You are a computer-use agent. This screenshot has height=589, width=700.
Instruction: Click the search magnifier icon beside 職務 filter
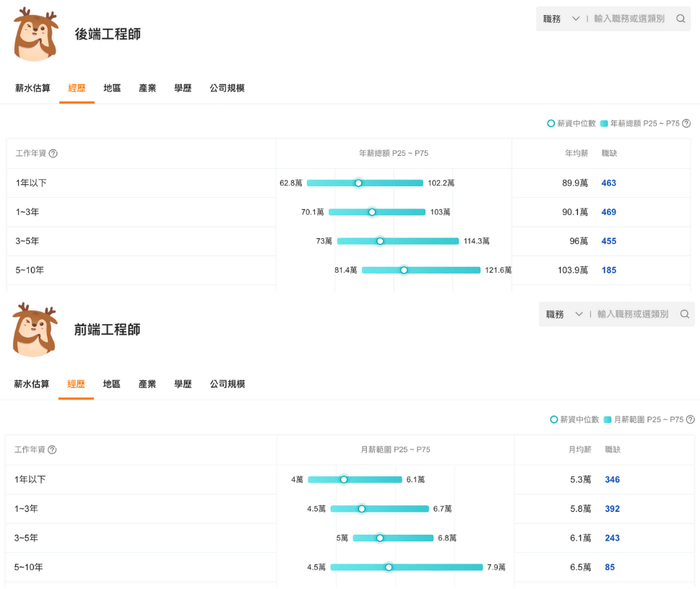[x=680, y=18]
